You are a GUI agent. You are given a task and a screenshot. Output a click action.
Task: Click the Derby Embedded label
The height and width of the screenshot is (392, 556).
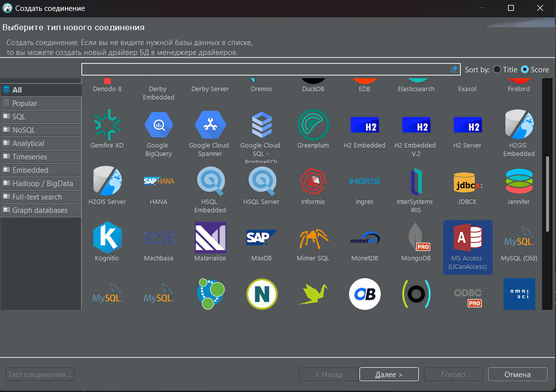click(x=158, y=93)
